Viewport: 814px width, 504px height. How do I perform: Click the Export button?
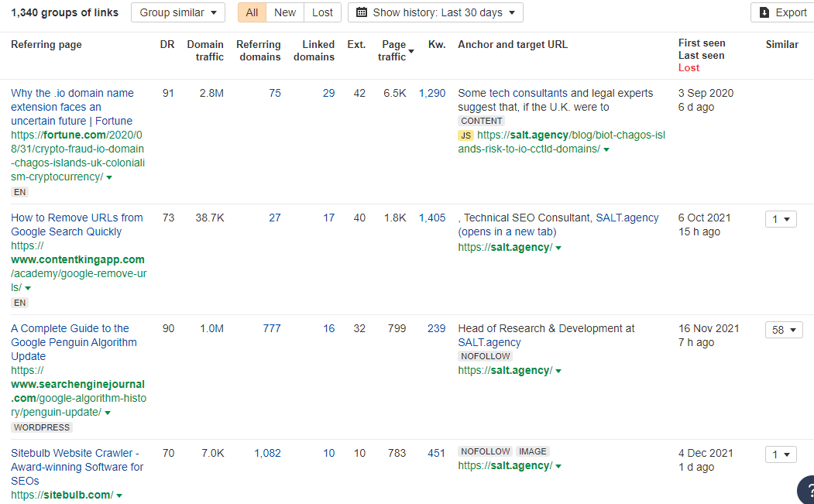[x=783, y=12]
